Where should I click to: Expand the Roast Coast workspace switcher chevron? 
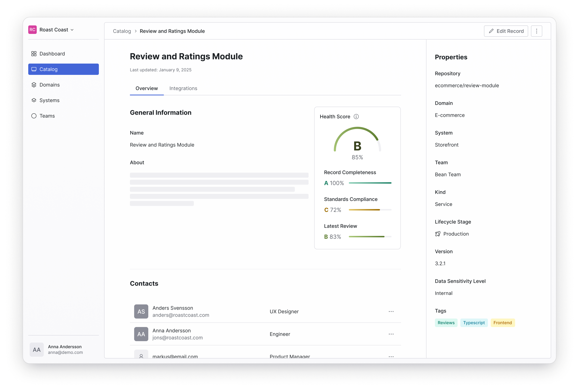pos(72,30)
